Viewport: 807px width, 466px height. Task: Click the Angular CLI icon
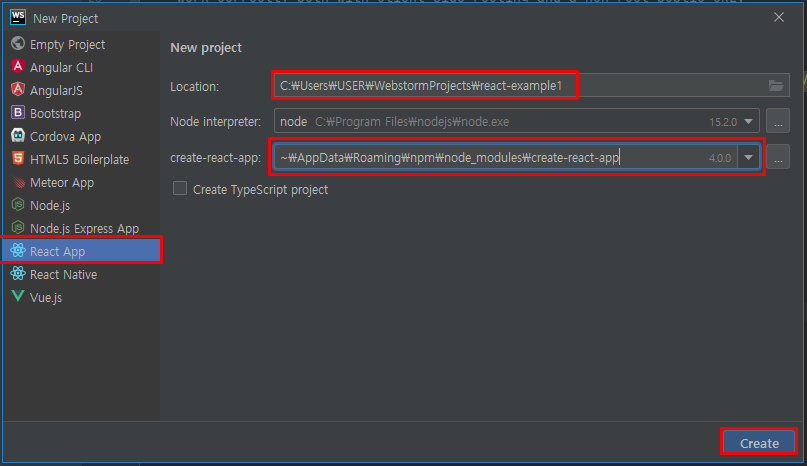[x=18, y=66]
